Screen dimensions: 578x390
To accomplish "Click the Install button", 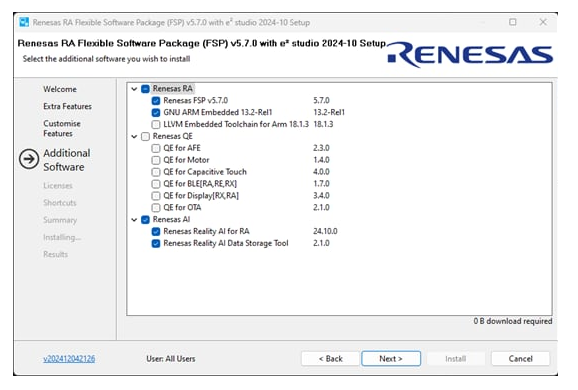I will 455,359.
